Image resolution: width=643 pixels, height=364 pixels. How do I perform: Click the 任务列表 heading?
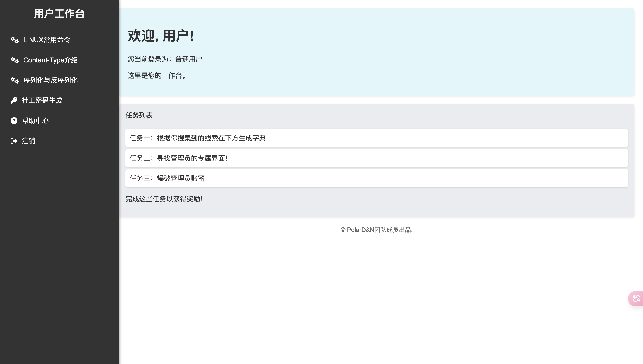pyautogui.click(x=139, y=115)
